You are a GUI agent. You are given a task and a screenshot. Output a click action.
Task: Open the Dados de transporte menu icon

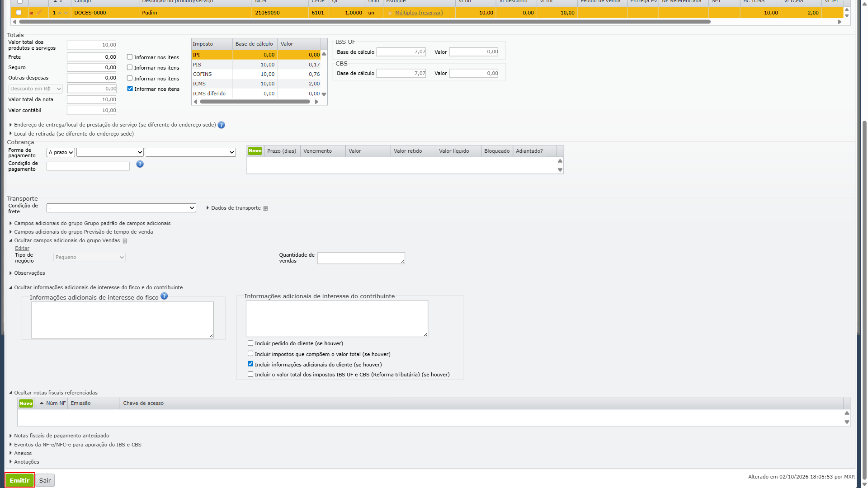266,208
